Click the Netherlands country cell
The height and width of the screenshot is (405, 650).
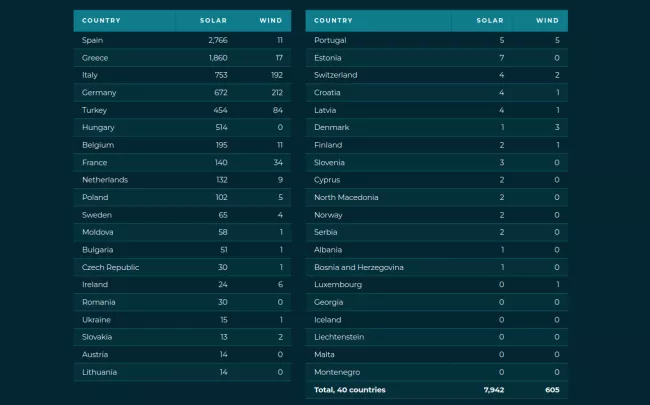(x=105, y=180)
